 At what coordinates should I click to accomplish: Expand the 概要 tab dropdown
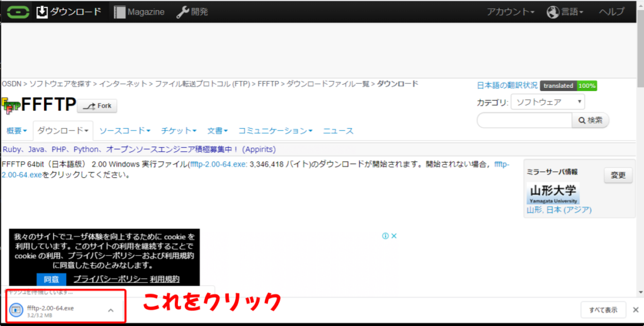(16, 131)
